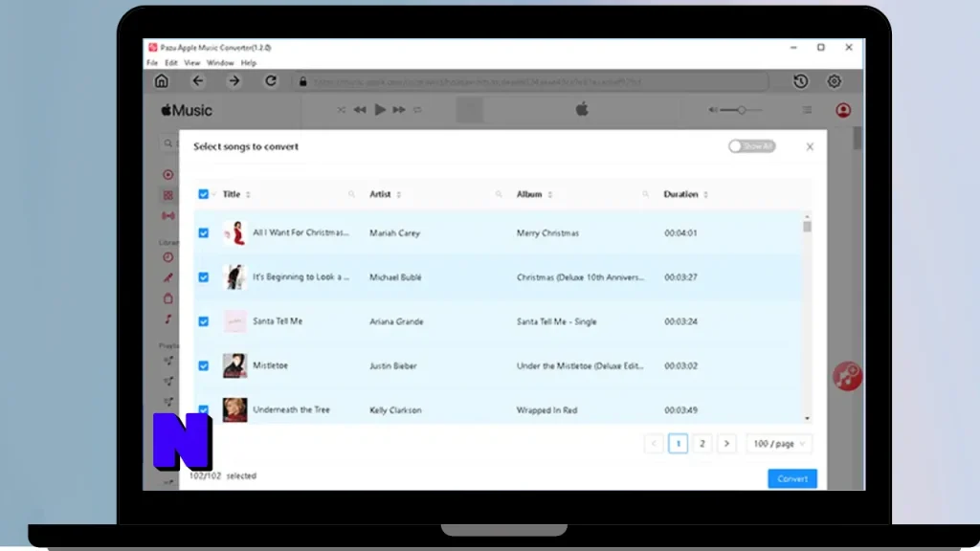Open Recently Added in the library sidebar
This screenshot has width=980, height=551.
[168, 257]
